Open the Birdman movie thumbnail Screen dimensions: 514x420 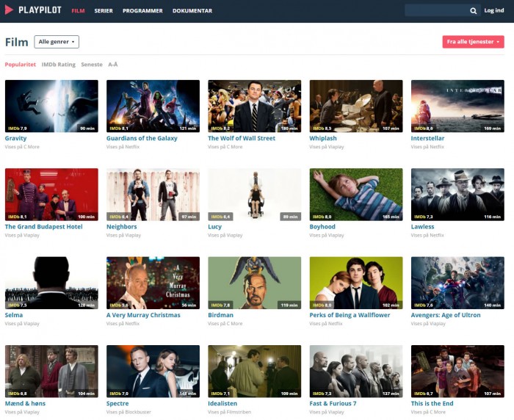click(255, 283)
